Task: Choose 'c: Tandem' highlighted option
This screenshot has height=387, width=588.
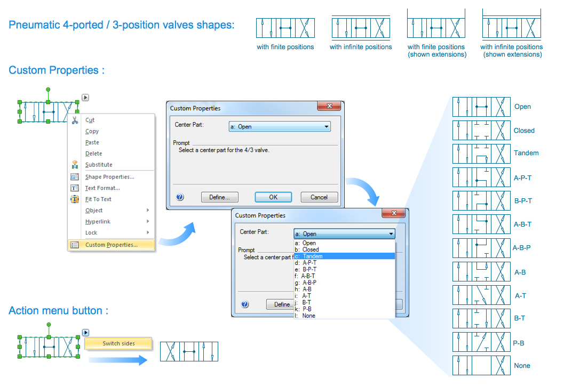Action: click(344, 256)
